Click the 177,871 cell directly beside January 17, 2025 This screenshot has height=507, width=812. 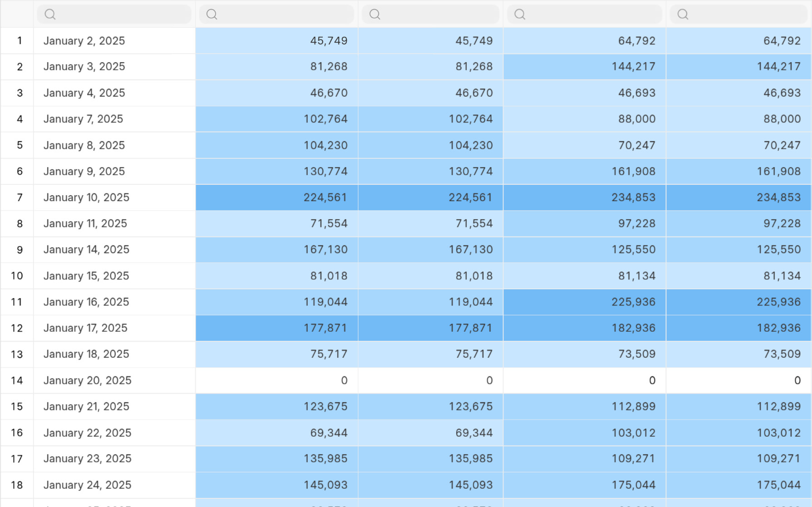[x=277, y=328]
